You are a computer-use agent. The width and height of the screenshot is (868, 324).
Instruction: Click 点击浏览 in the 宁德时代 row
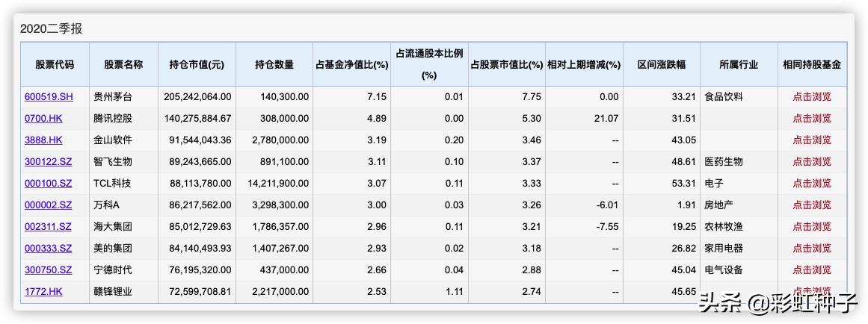[x=811, y=270]
